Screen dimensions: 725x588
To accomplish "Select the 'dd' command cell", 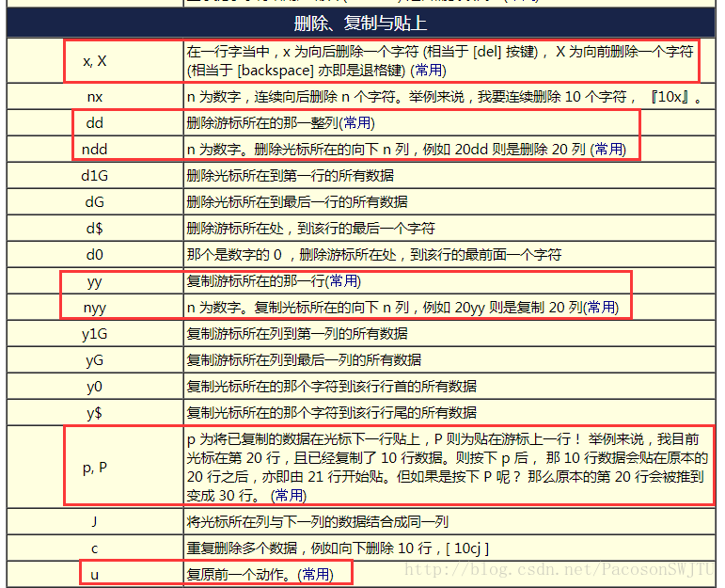I will pyautogui.click(x=95, y=123).
